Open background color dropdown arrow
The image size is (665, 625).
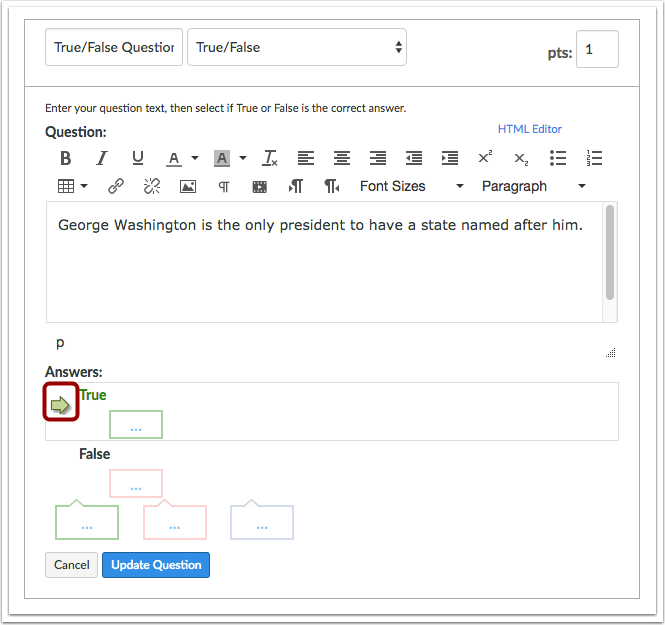click(x=243, y=158)
